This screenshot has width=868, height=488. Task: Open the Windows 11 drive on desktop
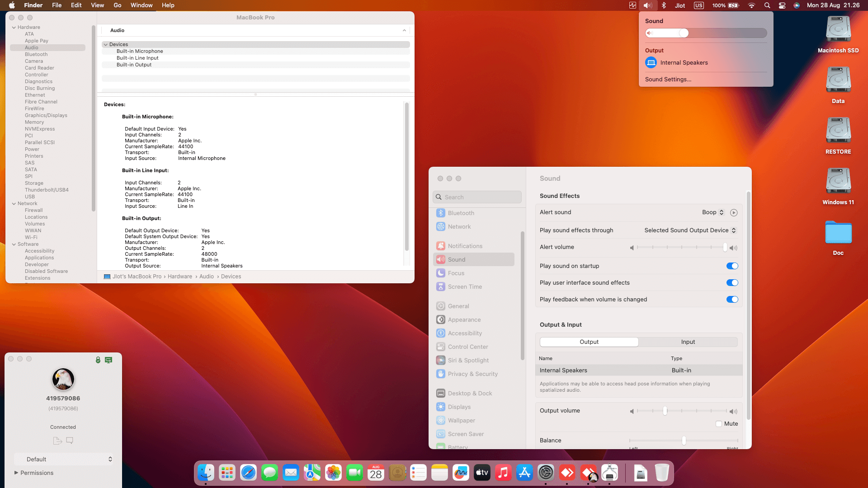838,182
